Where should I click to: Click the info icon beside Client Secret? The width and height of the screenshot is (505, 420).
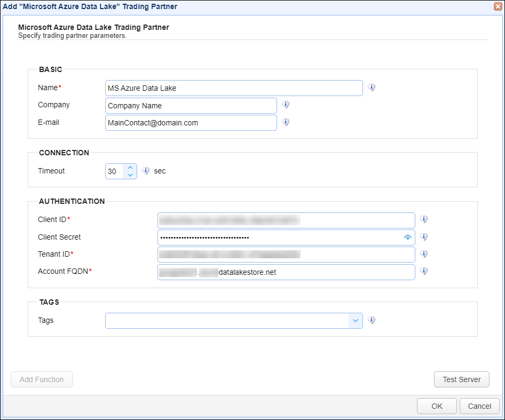tap(424, 237)
